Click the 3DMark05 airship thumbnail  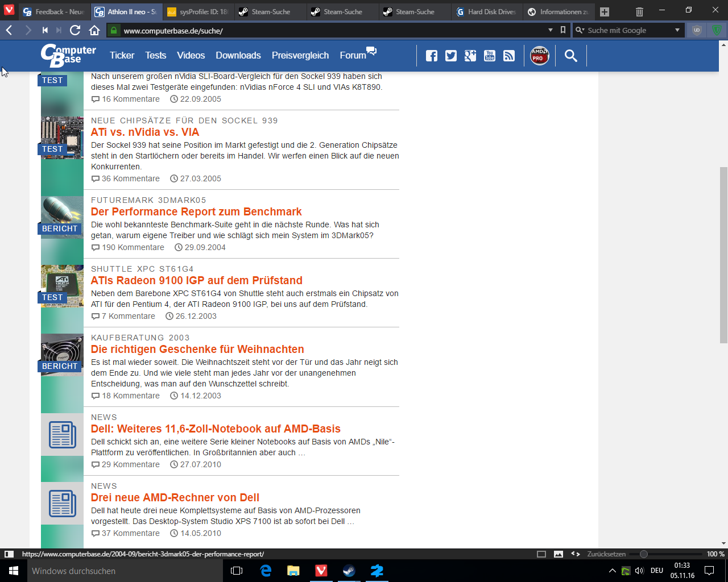62,217
